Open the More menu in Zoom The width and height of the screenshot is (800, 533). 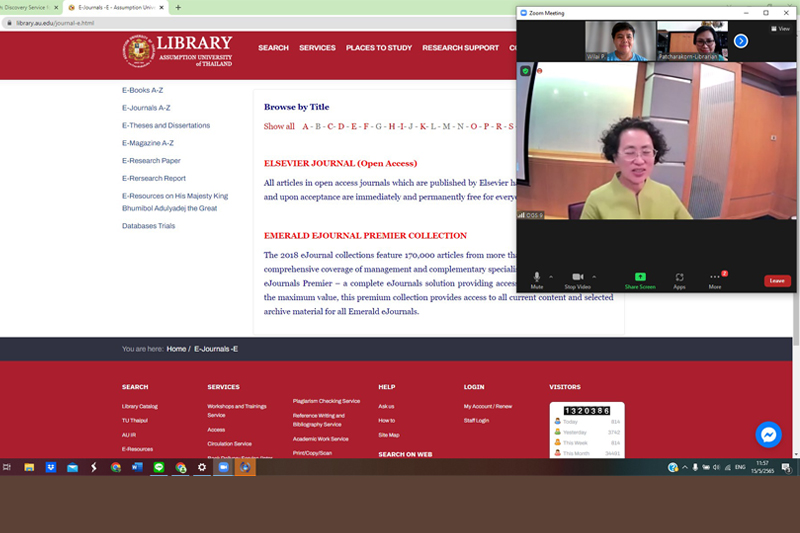click(x=715, y=280)
